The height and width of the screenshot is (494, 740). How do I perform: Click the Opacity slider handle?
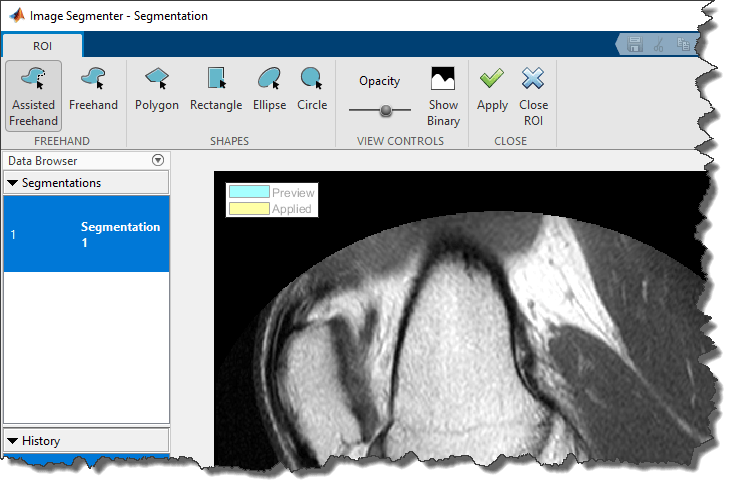(x=386, y=110)
